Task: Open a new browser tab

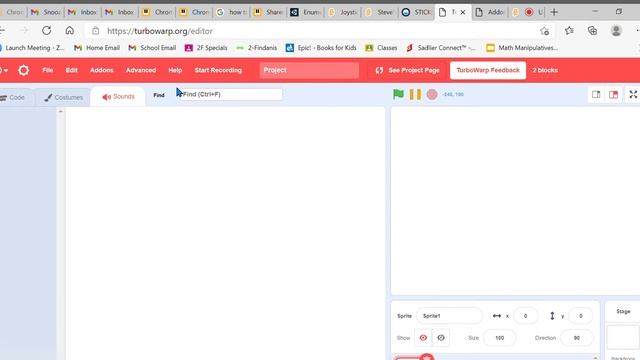Action: 554,12
